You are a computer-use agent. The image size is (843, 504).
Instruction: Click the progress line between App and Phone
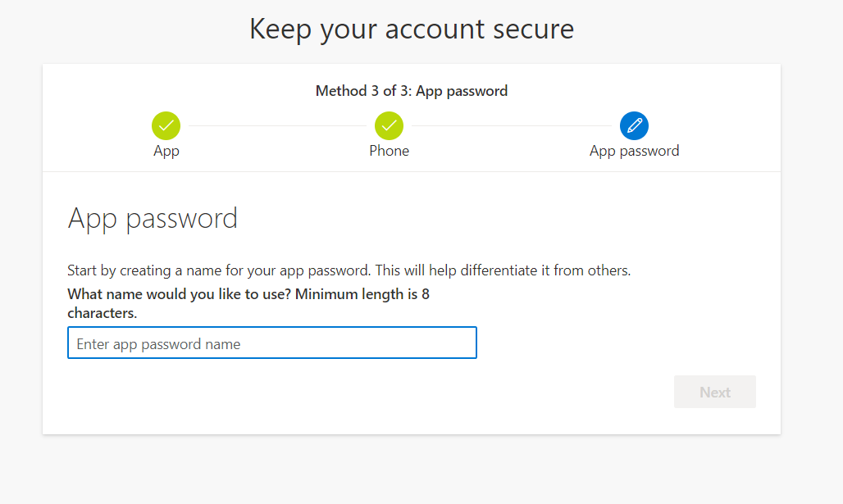tap(277, 125)
